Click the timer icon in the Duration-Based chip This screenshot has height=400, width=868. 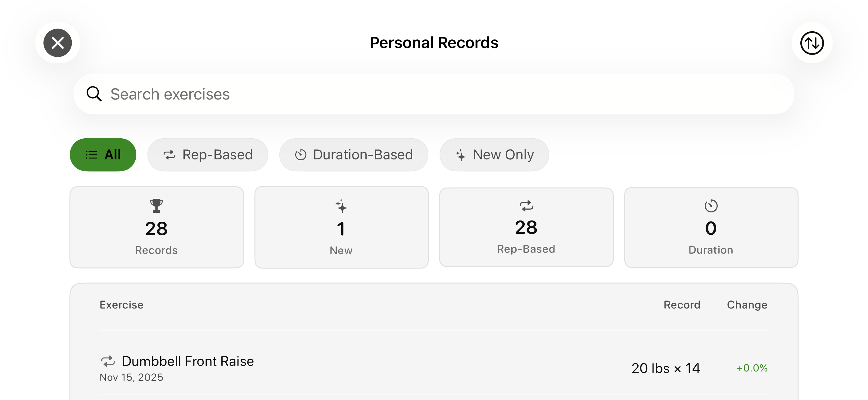(x=300, y=154)
